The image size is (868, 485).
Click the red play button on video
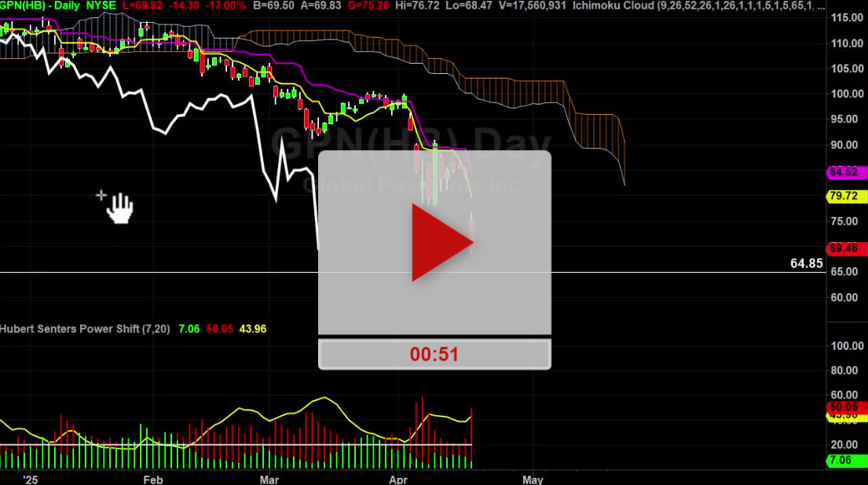[442, 242]
